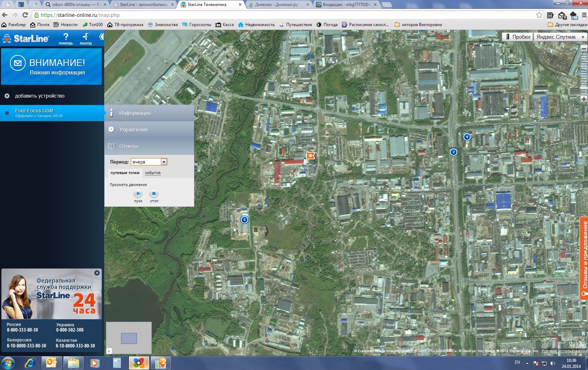Open the ВНИМАНИЕ important information banner
This screenshot has height=370, width=588.
(51, 67)
